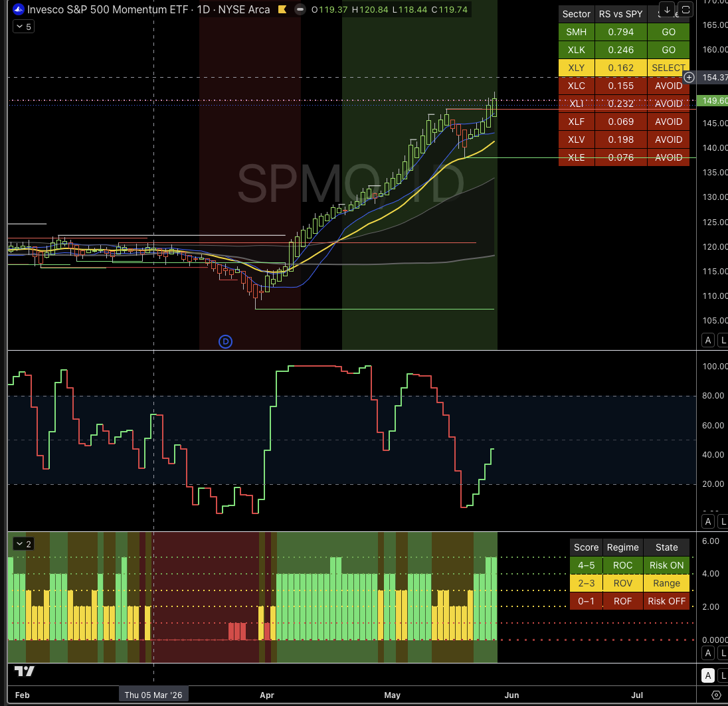Toggle the highlighted A button above the time axis
This screenshot has width=728, height=706.
point(707,675)
